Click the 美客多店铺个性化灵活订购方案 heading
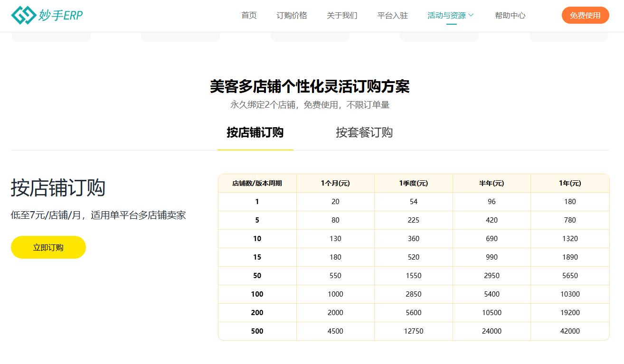The width and height of the screenshot is (624, 364). tap(310, 86)
